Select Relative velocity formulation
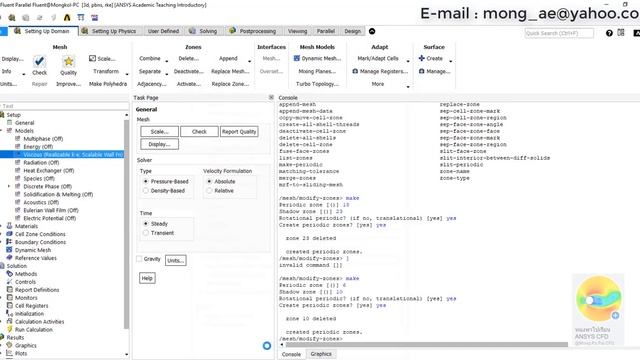The width and height of the screenshot is (640, 360). pyautogui.click(x=209, y=191)
